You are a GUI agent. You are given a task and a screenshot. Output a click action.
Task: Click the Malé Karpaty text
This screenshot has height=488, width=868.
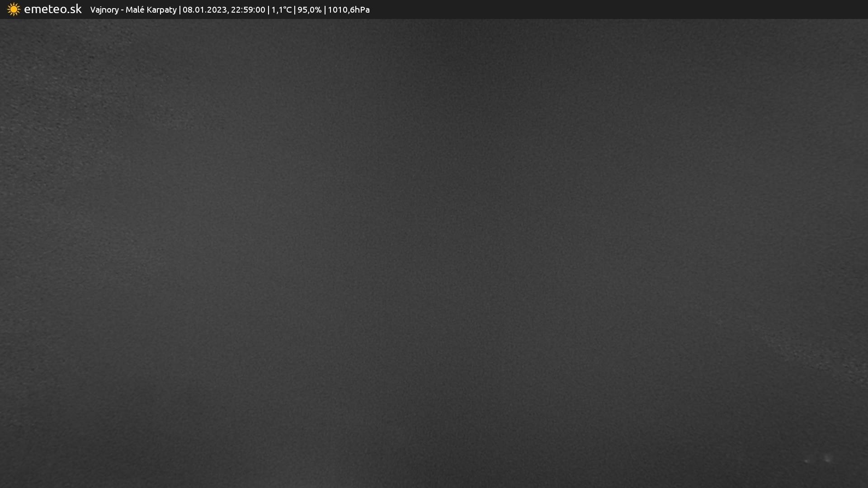click(x=151, y=10)
